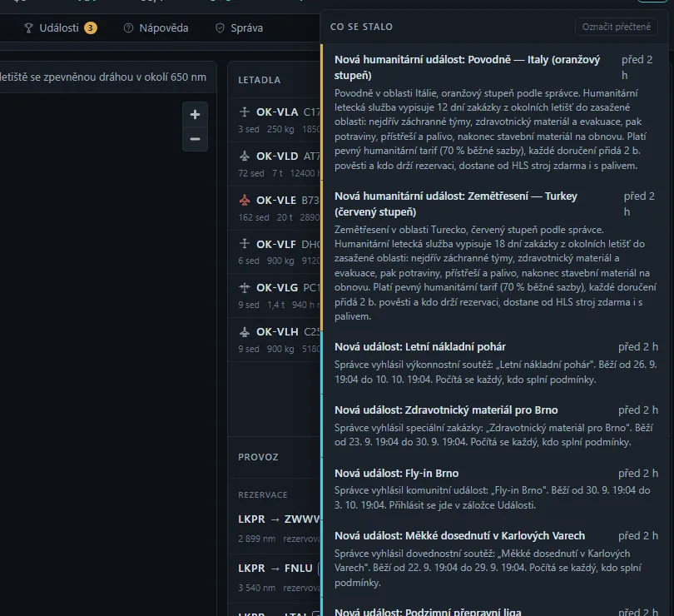Click aircraft icon for OK-VLF
The image size is (674, 616).
(x=245, y=244)
